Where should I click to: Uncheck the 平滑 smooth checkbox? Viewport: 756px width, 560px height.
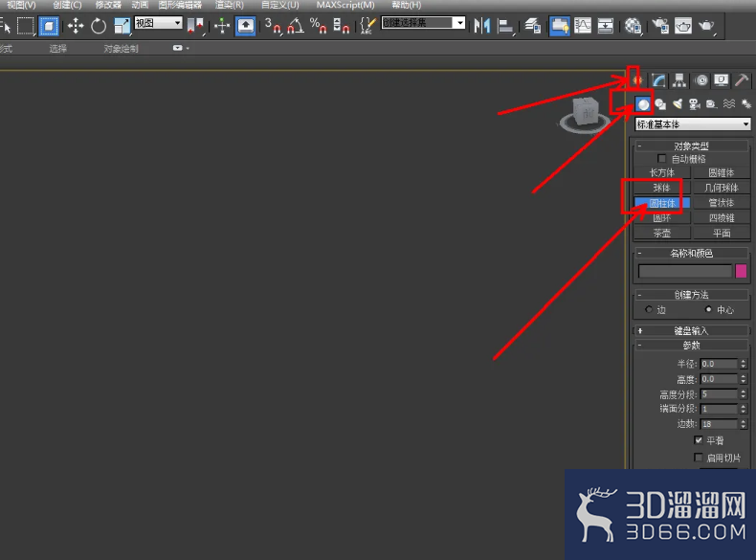[699, 440]
